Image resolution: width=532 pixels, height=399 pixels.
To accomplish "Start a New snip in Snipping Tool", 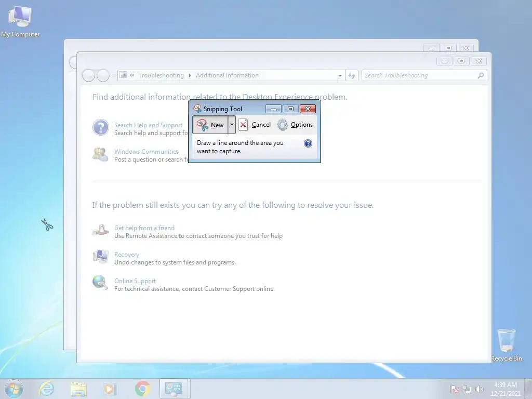I will click(210, 125).
